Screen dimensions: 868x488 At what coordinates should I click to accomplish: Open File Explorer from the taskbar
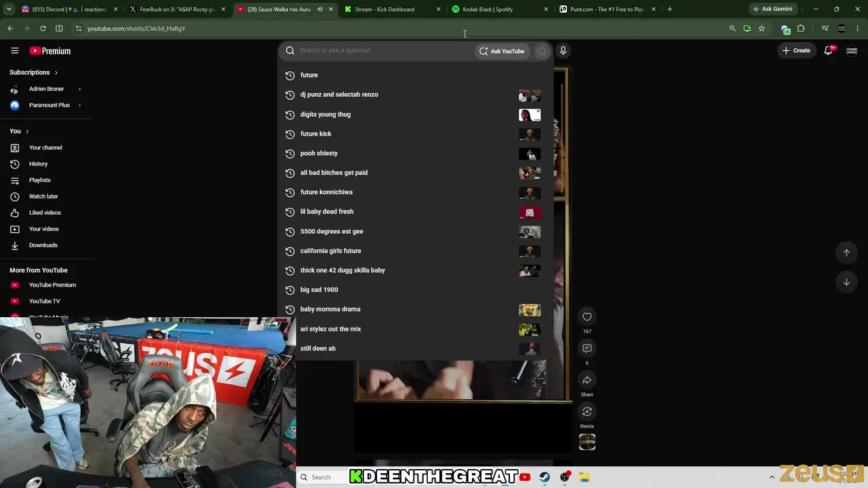point(585,477)
